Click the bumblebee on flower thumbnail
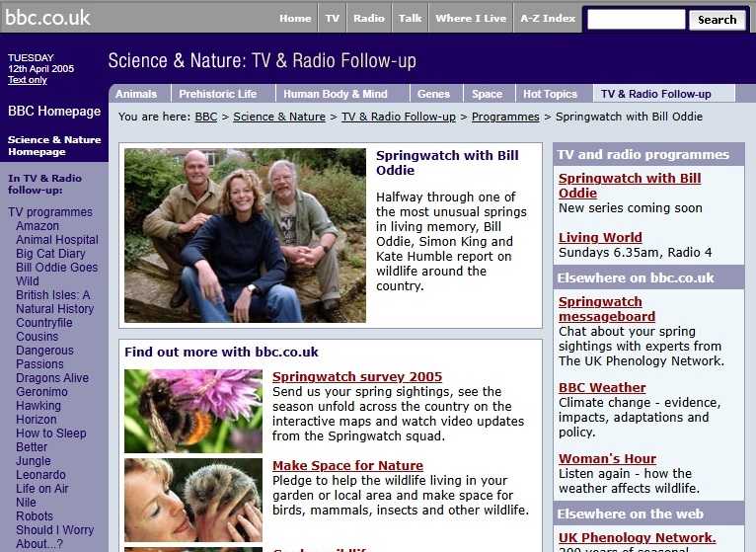The image size is (756, 552). click(193, 411)
